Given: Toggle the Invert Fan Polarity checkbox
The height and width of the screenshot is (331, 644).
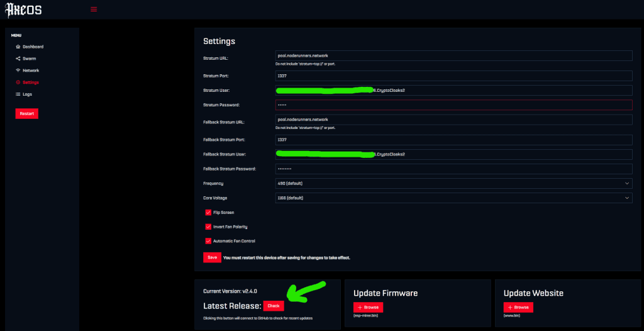Looking at the screenshot, I should click(x=208, y=227).
